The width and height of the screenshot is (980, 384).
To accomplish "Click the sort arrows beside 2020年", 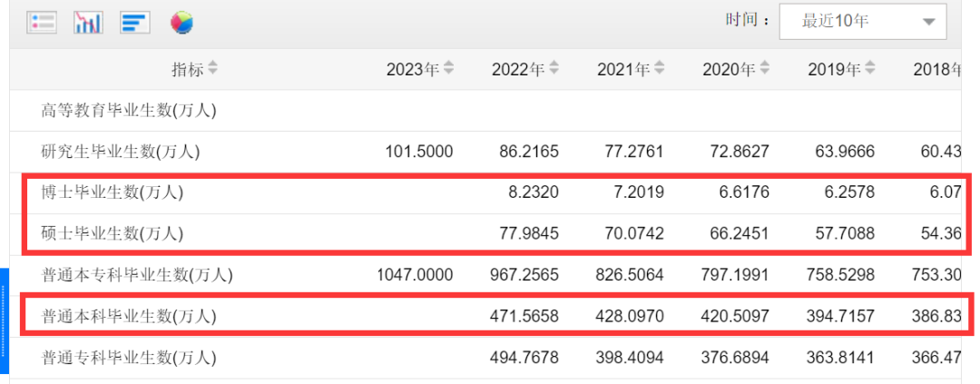I will 765,68.
